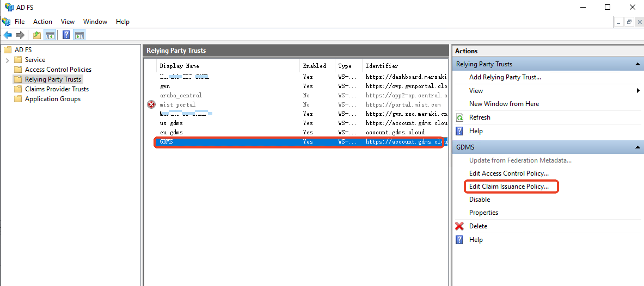Select Relying Party Trusts in tree
Screen dimensions: 644x286
point(53,79)
